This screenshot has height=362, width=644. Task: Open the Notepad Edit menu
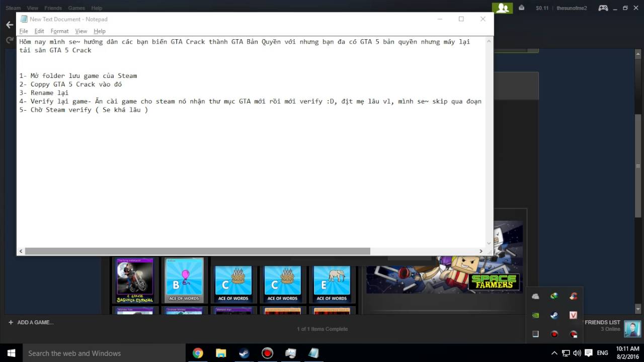point(39,31)
